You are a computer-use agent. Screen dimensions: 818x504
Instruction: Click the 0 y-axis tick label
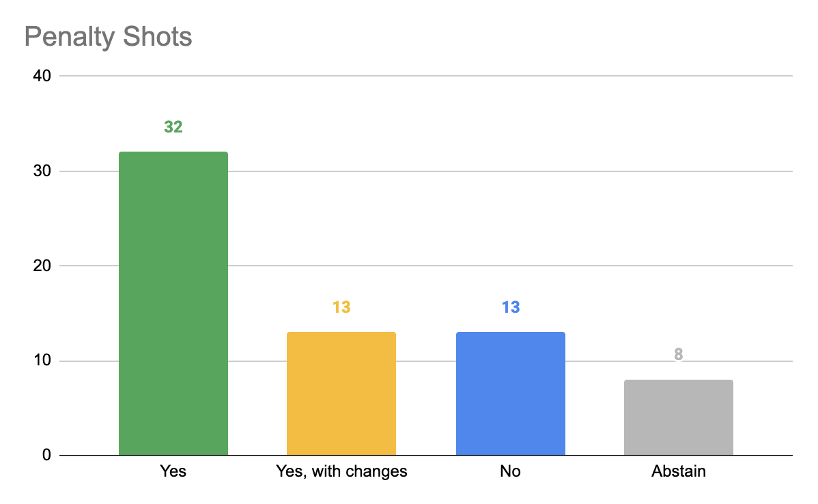tap(46, 455)
